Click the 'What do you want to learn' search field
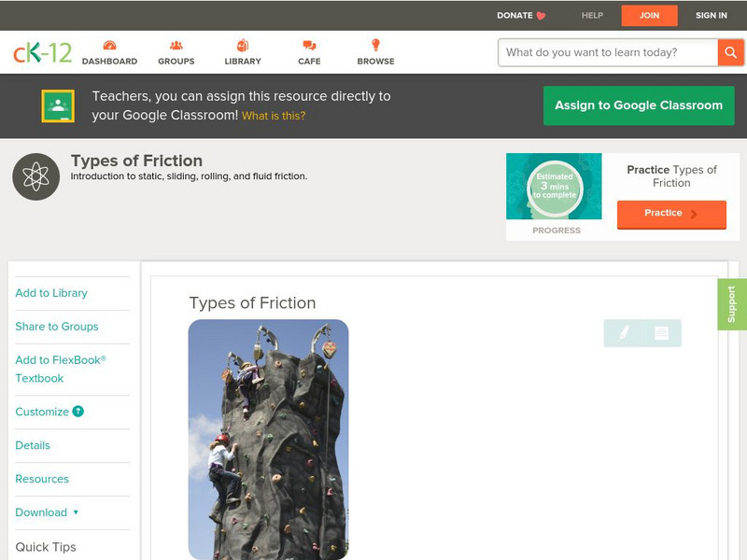The image size is (747, 560). click(x=608, y=52)
